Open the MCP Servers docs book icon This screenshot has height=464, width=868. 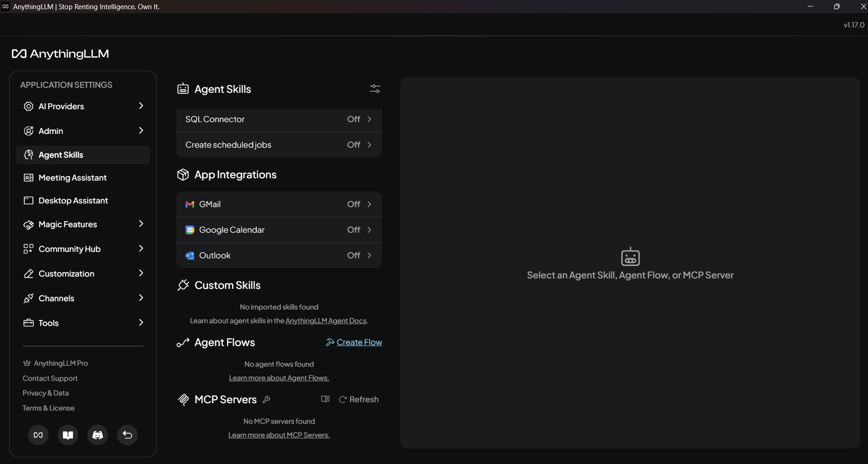325,399
